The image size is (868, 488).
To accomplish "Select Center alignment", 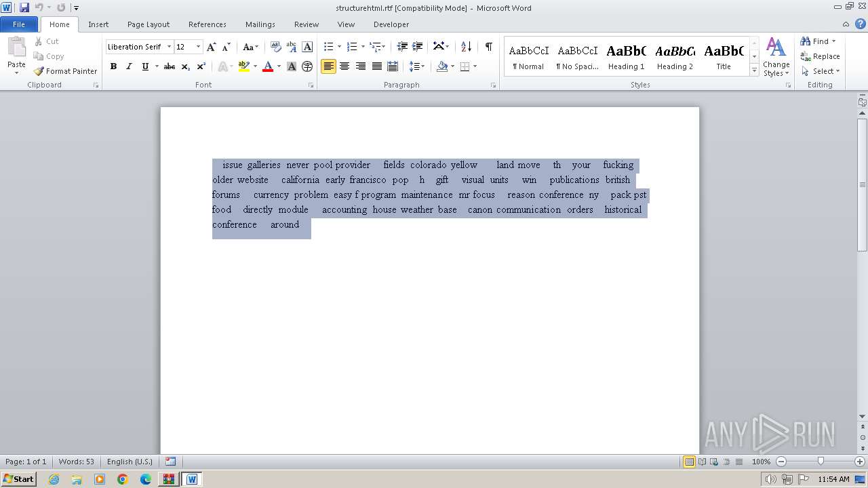I will point(344,66).
